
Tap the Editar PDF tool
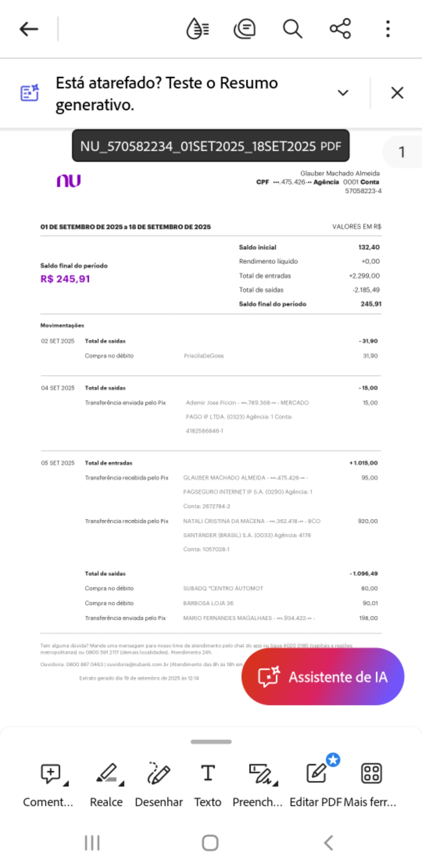click(x=316, y=773)
